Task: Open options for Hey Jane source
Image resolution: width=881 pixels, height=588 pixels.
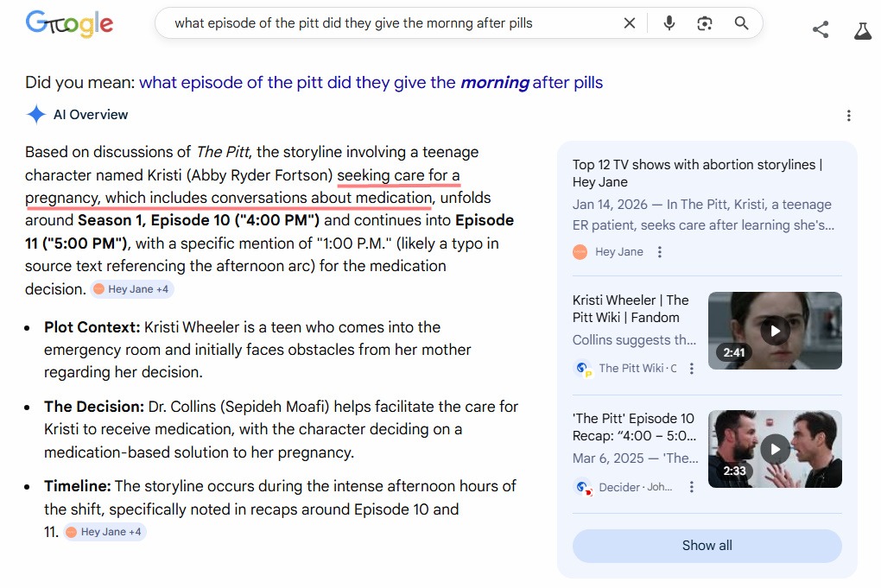Action: tap(660, 252)
